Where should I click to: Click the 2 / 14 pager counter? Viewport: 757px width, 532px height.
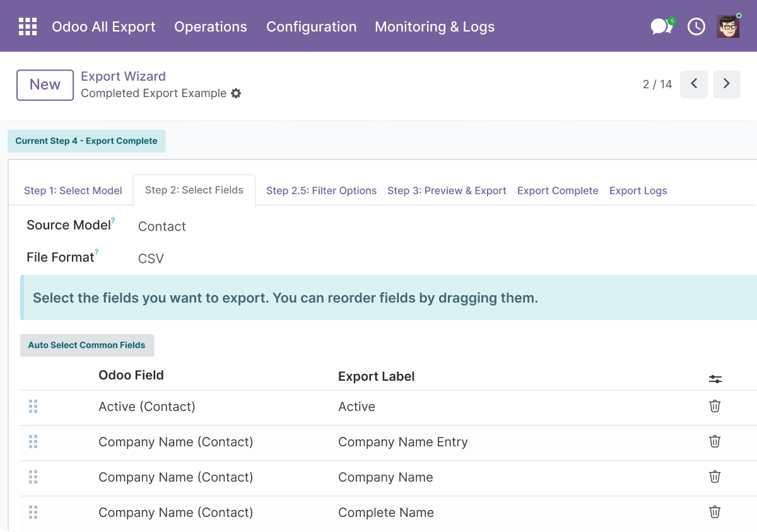click(x=657, y=84)
